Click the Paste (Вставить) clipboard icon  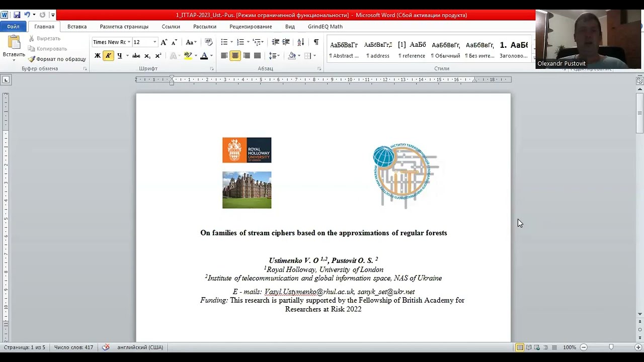point(14,43)
